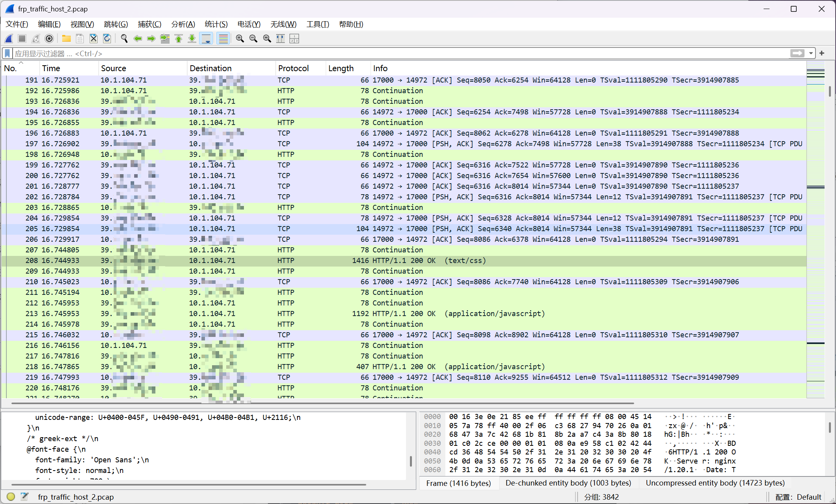Viewport: 836px width, 504px height.
Task: Jump to the last packet
Action: (192, 39)
